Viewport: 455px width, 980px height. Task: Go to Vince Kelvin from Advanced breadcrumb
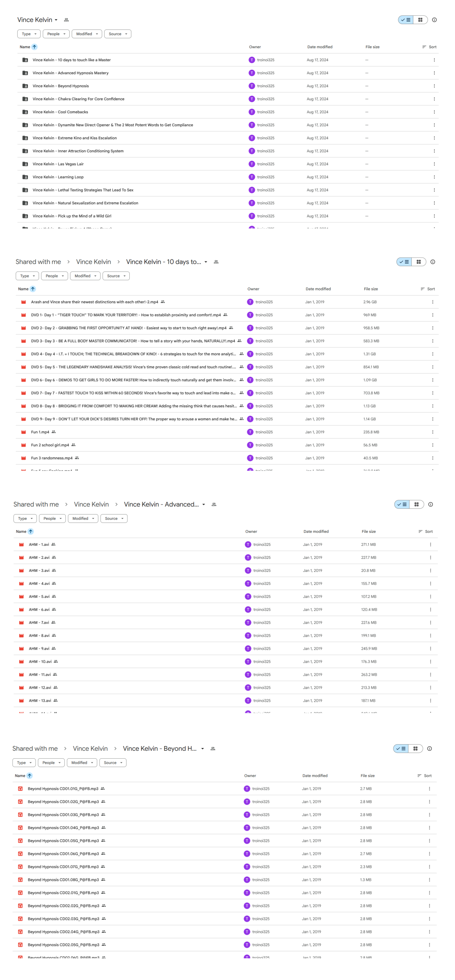(91, 505)
